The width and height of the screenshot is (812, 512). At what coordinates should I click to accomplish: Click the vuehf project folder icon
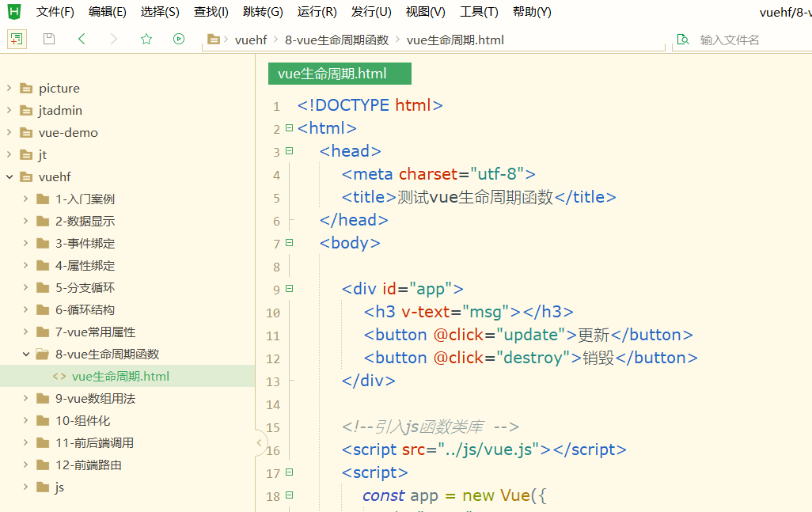tap(26, 177)
